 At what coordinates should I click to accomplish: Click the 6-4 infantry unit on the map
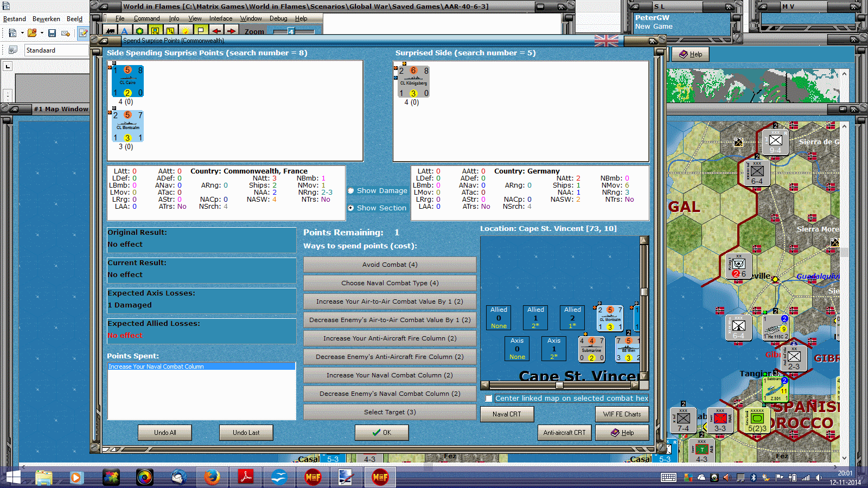(757, 174)
